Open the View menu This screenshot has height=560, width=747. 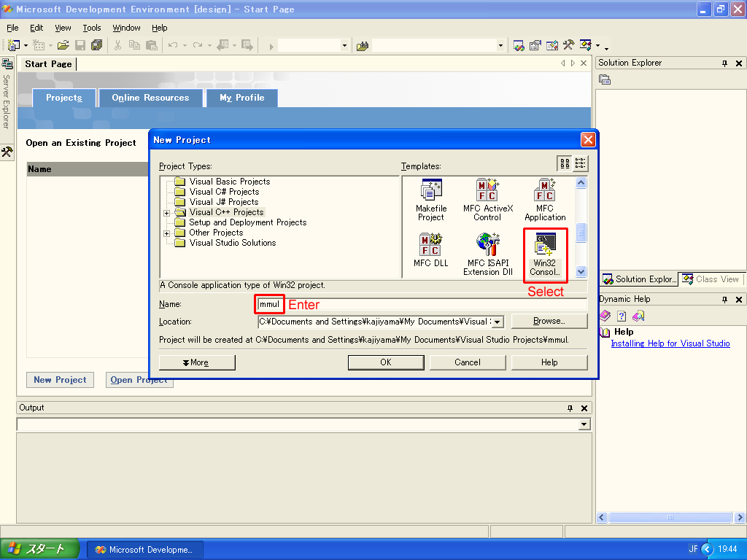pyautogui.click(x=63, y=28)
